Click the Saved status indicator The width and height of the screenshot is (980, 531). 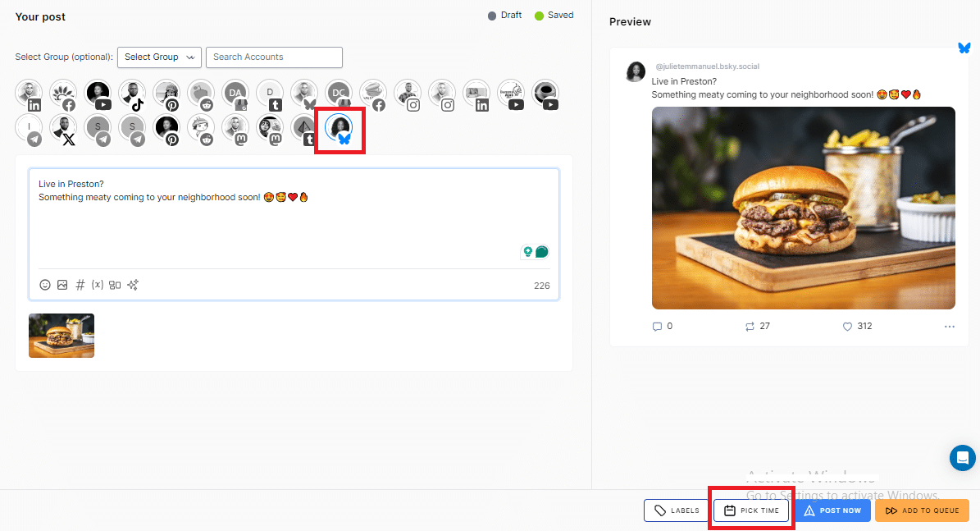point(554,15)
